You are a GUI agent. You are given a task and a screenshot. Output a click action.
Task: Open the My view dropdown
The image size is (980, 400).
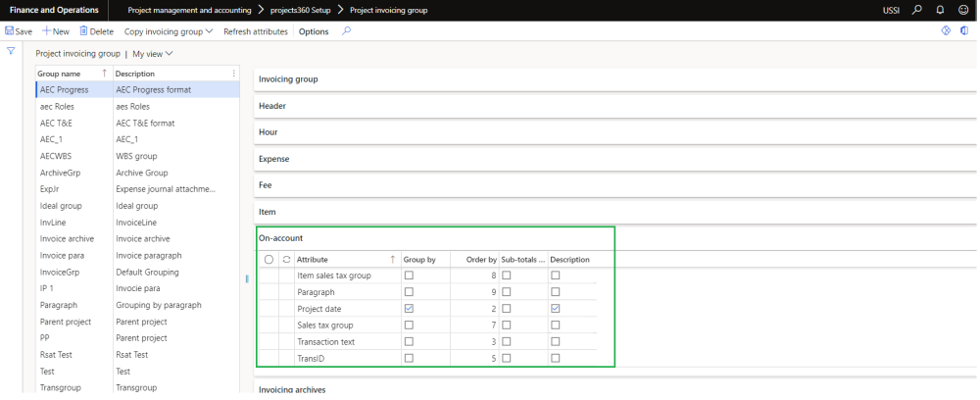pyautogui.click(x=153, y=54)
